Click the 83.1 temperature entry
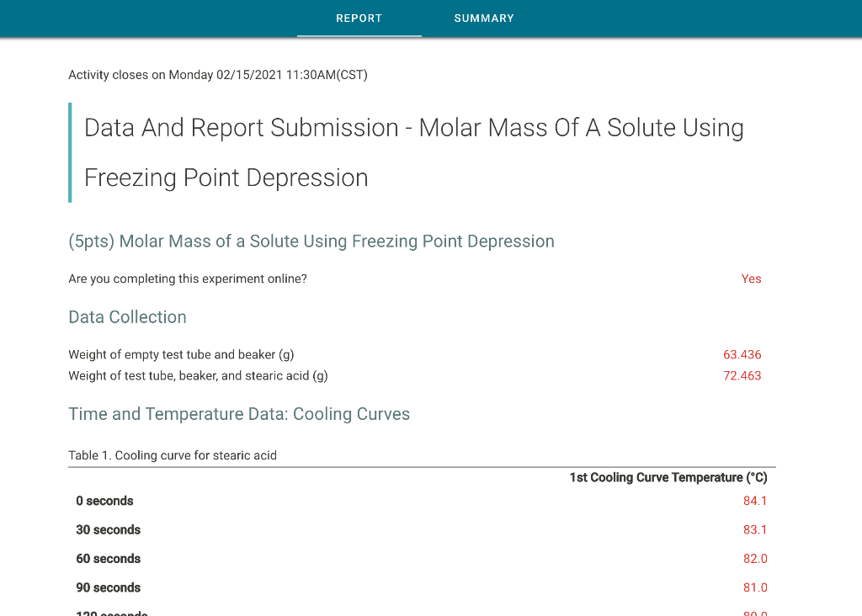This screenshot has width=862, height=616. tap(755, 529)
